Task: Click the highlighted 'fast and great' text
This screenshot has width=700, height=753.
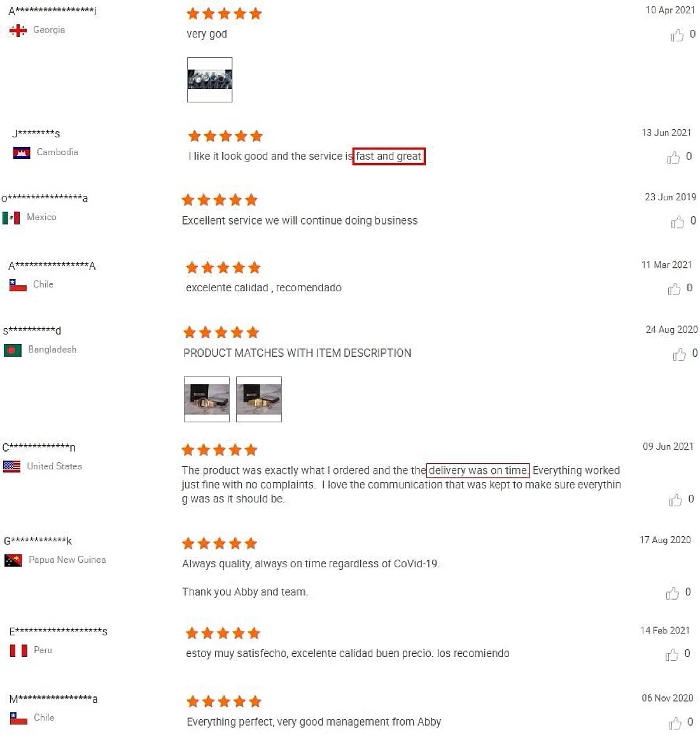Action: click(x=389, y=156)
